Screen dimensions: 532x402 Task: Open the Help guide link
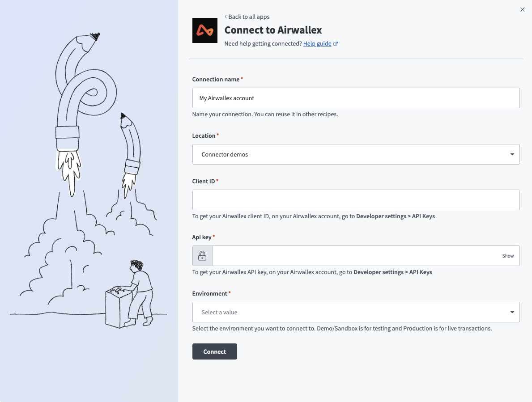coord(317,44)
